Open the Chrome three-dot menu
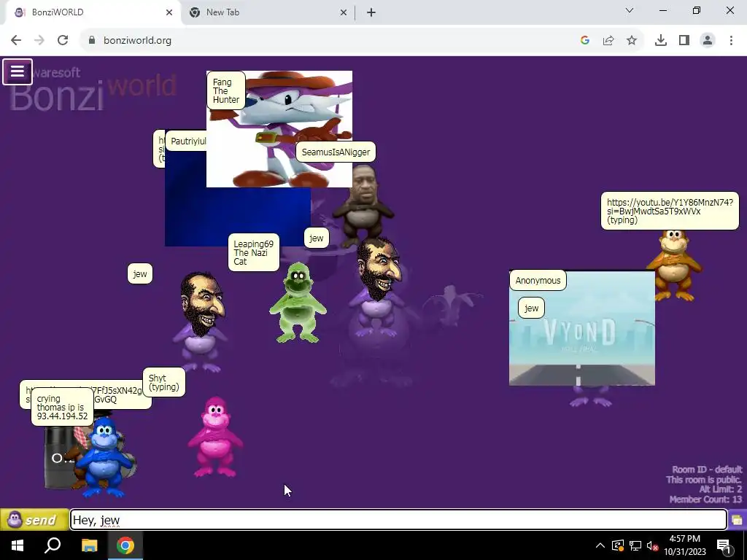 [731, 41]
